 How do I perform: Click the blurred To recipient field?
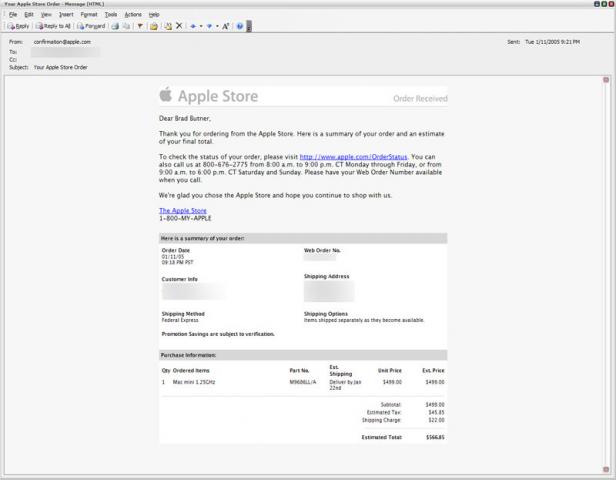click(65, 52)
